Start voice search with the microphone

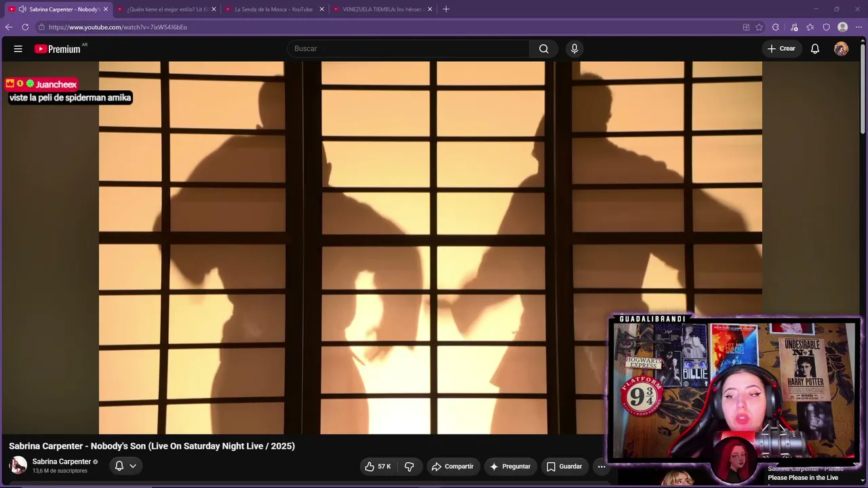574,49
